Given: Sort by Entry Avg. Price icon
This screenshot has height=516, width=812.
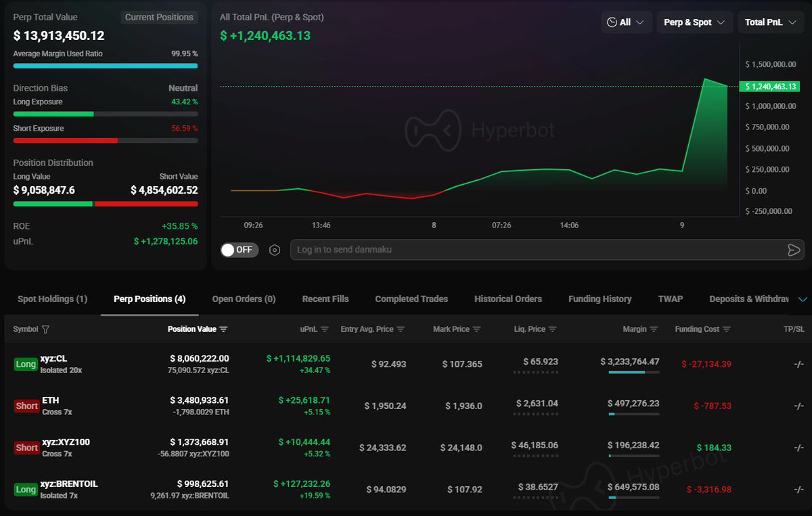Looking at the screenshot, I should 401,330.
